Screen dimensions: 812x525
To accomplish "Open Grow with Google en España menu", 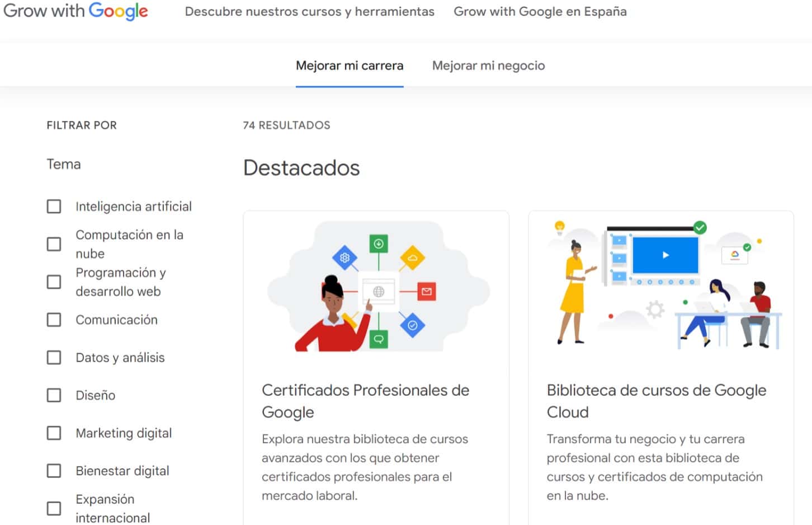I will [540, 12].
